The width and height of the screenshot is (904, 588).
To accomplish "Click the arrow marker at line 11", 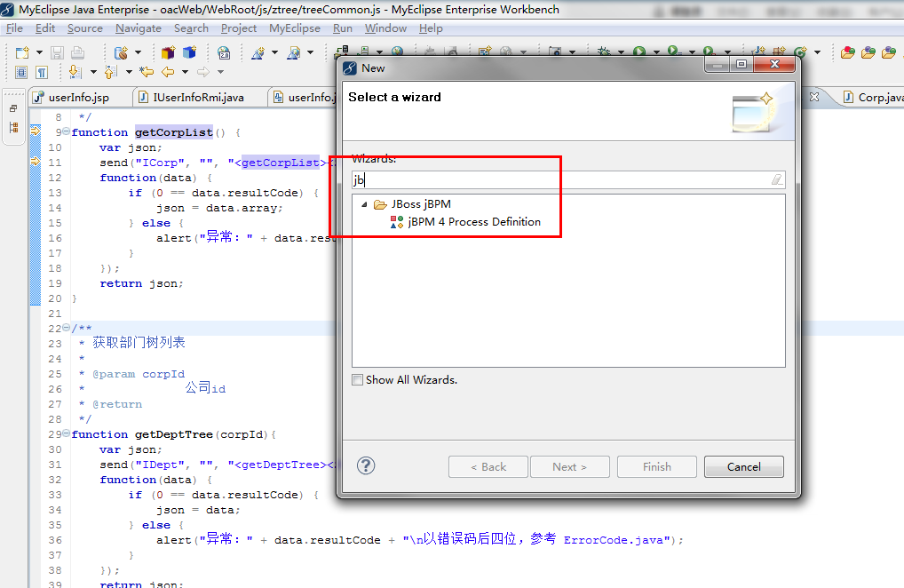I will [x=36, y=162].
